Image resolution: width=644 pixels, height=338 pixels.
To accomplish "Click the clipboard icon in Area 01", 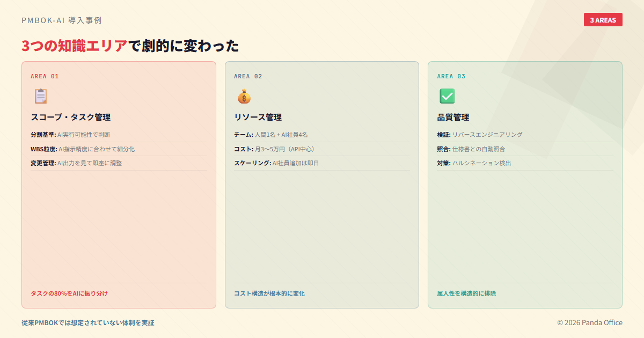I will click(x=41, y=96).
